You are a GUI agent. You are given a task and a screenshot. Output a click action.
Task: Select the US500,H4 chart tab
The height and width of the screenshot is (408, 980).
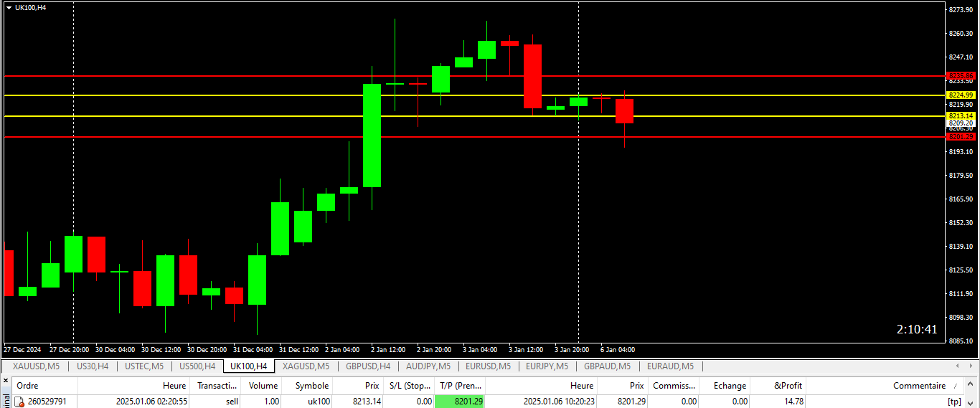(x=197, y=366)
